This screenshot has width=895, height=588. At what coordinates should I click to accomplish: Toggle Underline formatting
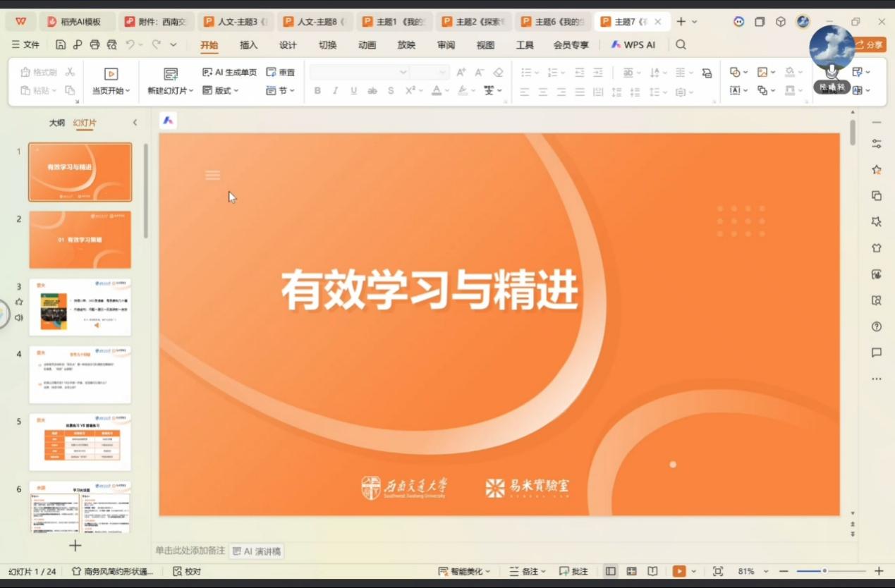coord(353,90)
